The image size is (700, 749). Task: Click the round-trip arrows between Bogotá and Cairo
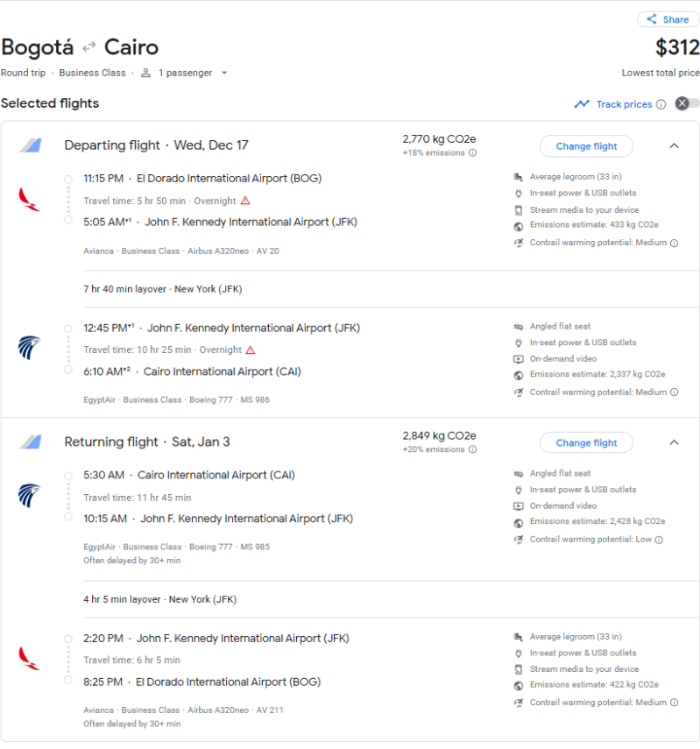click(x=88, y=46)
